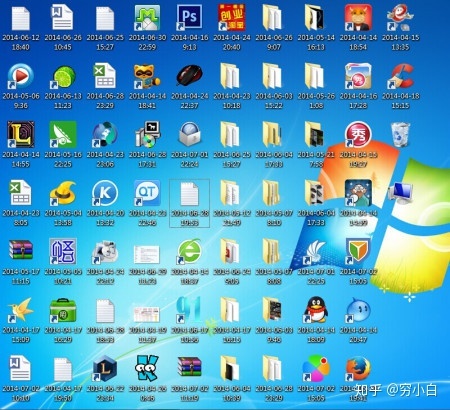Launch the YY raccoon shortcut
Viewport: 450px width, 410px height.
pos(147,76)
